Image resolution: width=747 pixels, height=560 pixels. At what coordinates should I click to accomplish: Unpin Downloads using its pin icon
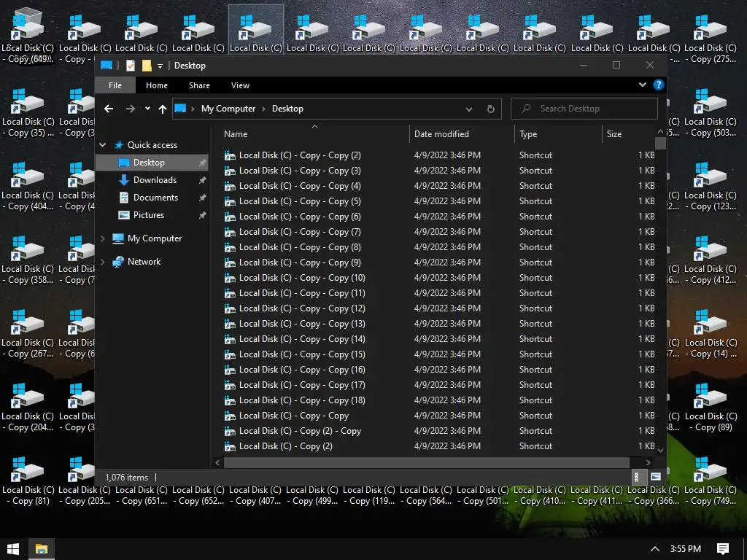(203, 180)
